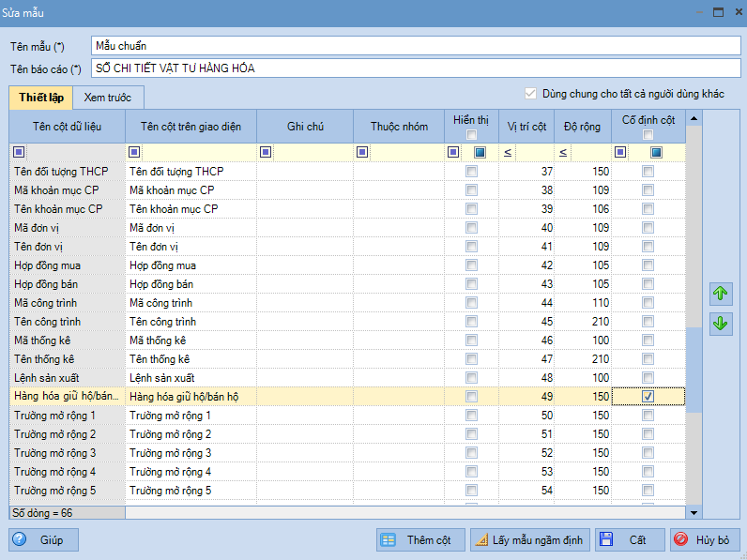Click the filter operator icon under Hiển thị
The image size is (747, 560).
(453, 152)
